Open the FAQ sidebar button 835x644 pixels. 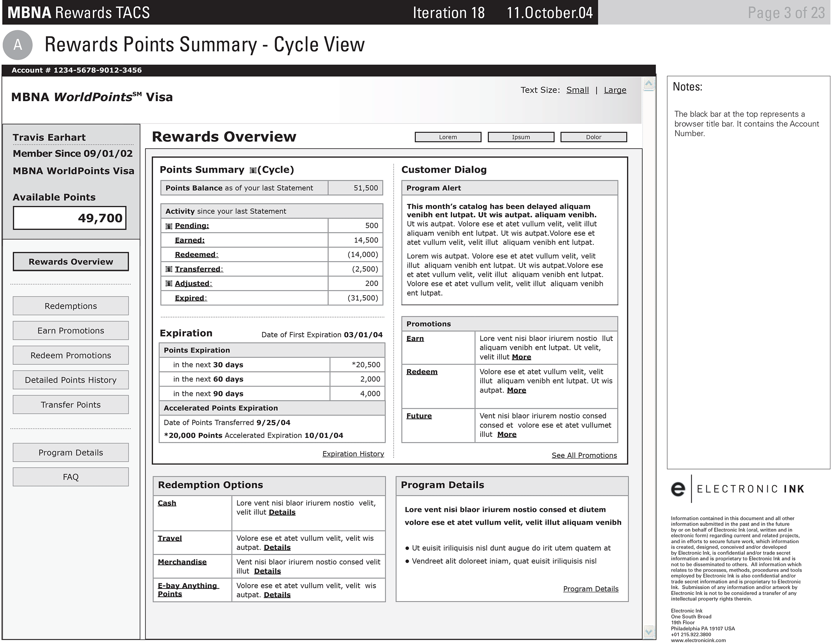tap(71, 477)
